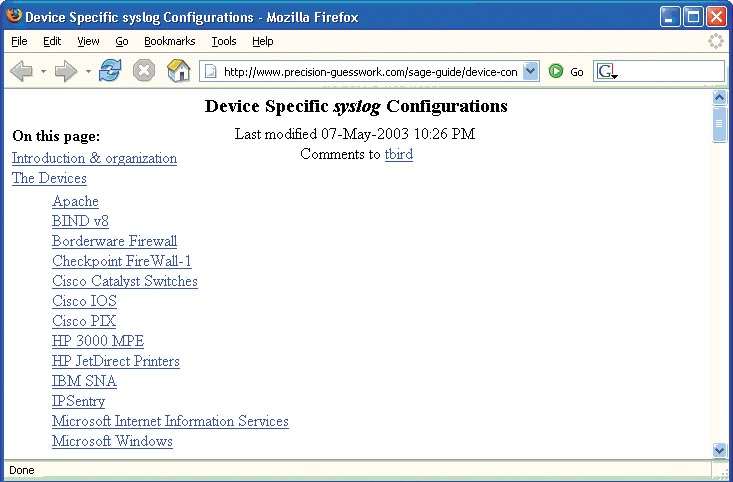Maximize the Firefox window
Screen dimensions: 733x482
(693, 17)
